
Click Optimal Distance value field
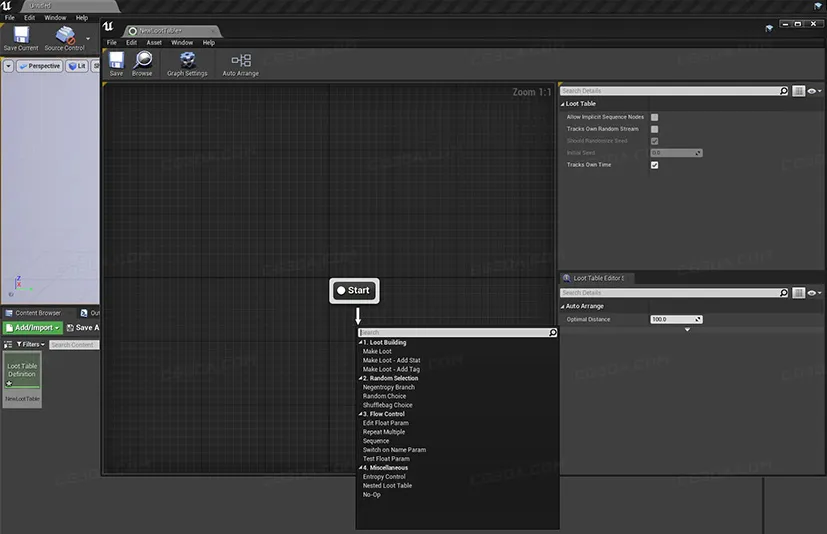pos(676,320)
